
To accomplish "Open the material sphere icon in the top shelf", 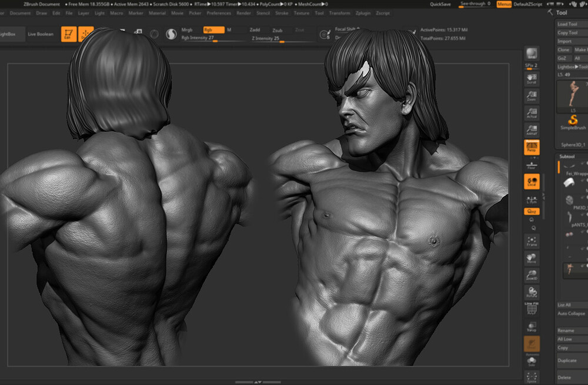I will pyautogui.click(x=171, y=34).
